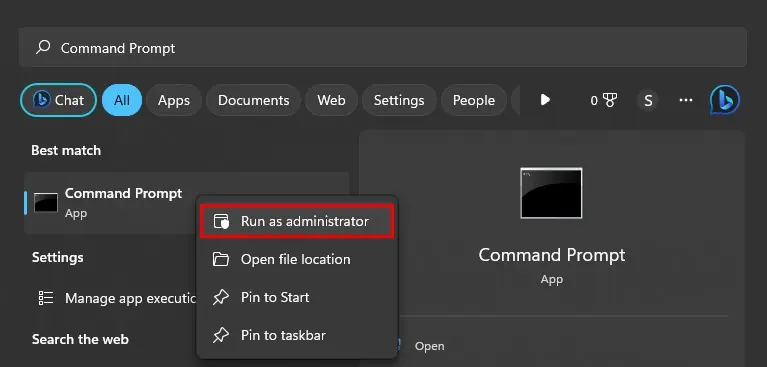Screen dimensions: 767x367
Task: Select Command Prompt best match result
Action: pyautogui.click(x=186, y=203)
